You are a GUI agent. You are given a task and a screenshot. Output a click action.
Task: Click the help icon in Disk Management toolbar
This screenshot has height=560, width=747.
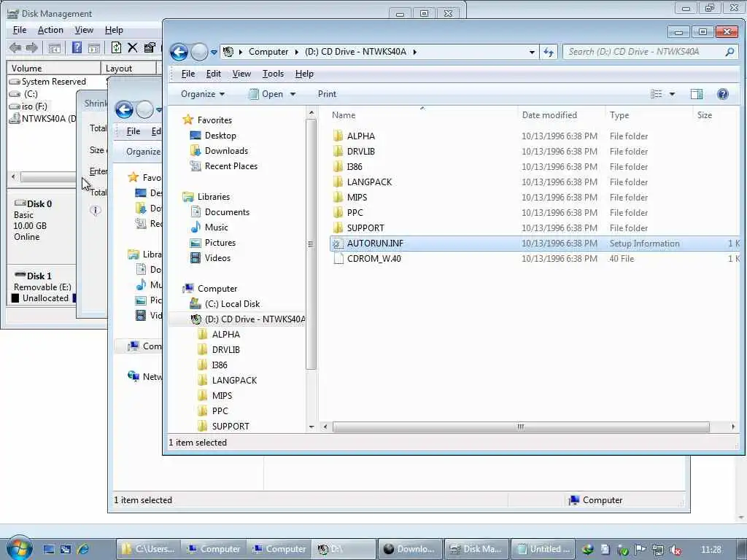(x=77, y=47)
